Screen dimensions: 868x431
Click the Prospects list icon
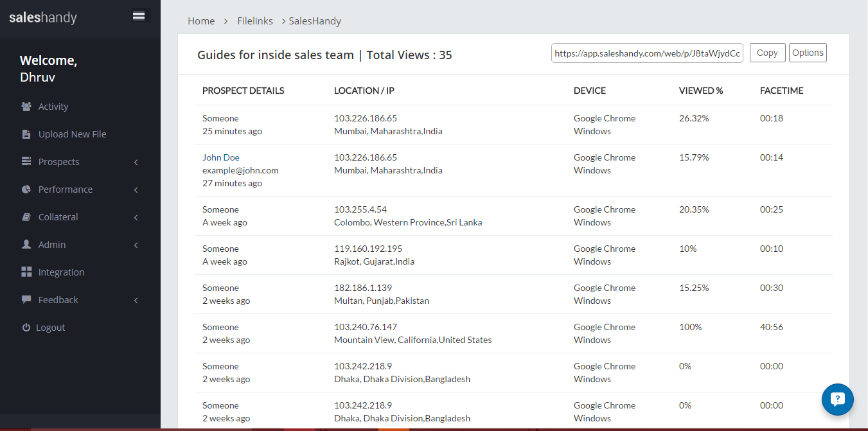26,162
